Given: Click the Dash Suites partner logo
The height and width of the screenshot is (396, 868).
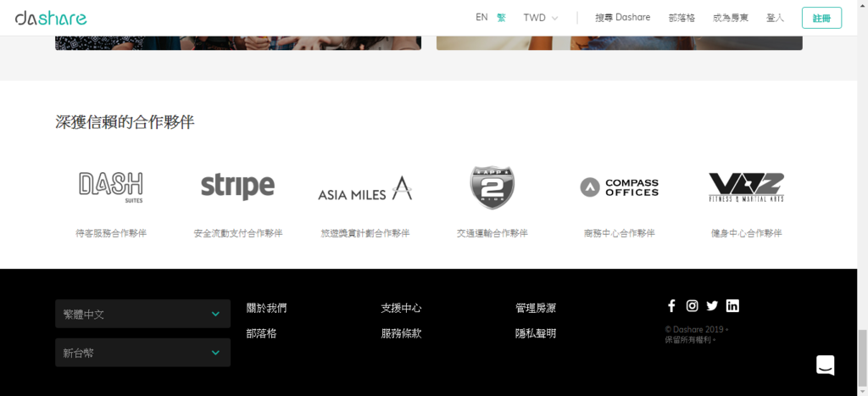Looking at the screenshot, I should coord(111,187).
